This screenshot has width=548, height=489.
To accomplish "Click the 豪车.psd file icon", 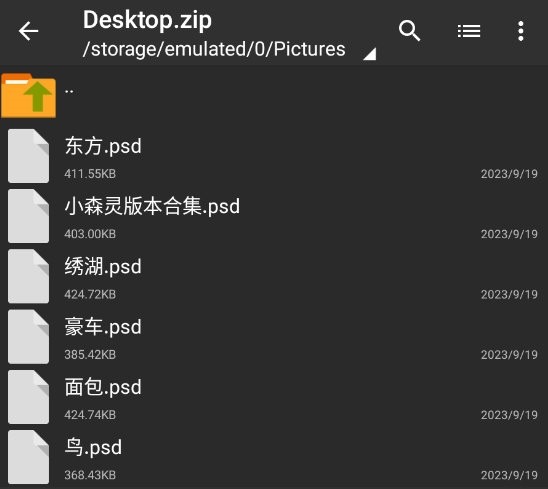I will (x=28, y=337).
